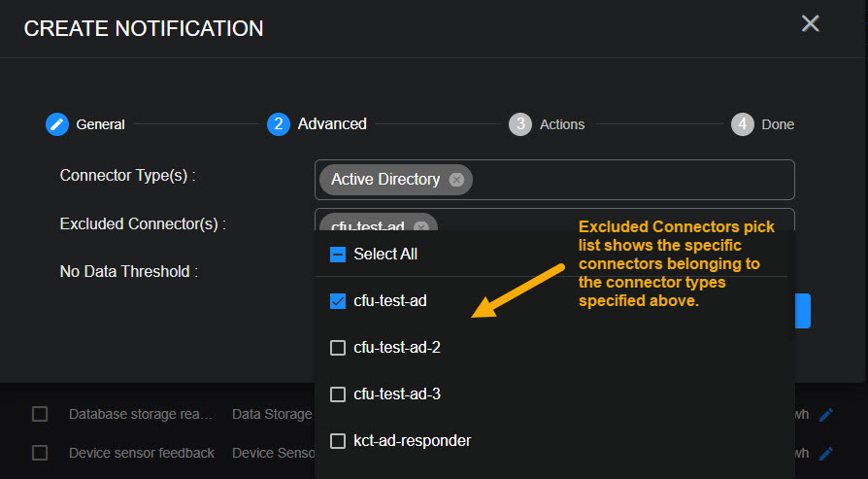The width and height of the screenshot is (868, 479).
Task: Remove the Active Directory chip
Action: click(x=456, y=180)
